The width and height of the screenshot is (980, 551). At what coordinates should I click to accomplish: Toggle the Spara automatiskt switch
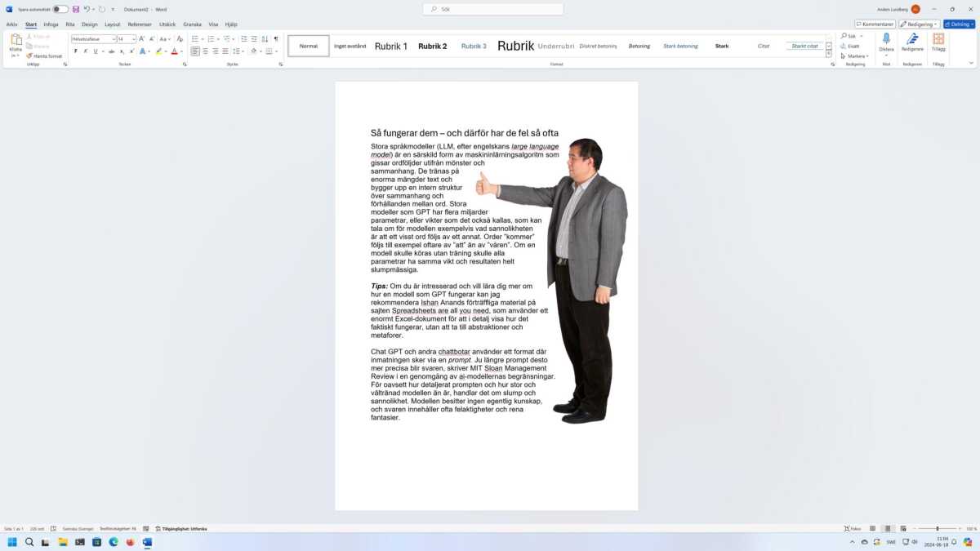60,9
